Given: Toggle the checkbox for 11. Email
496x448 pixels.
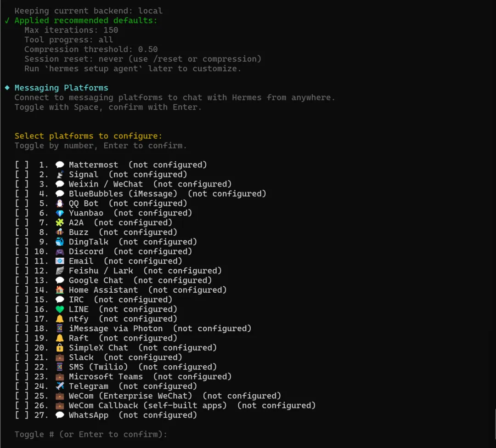Looking at the screenshot, I should tap(22, 261).
